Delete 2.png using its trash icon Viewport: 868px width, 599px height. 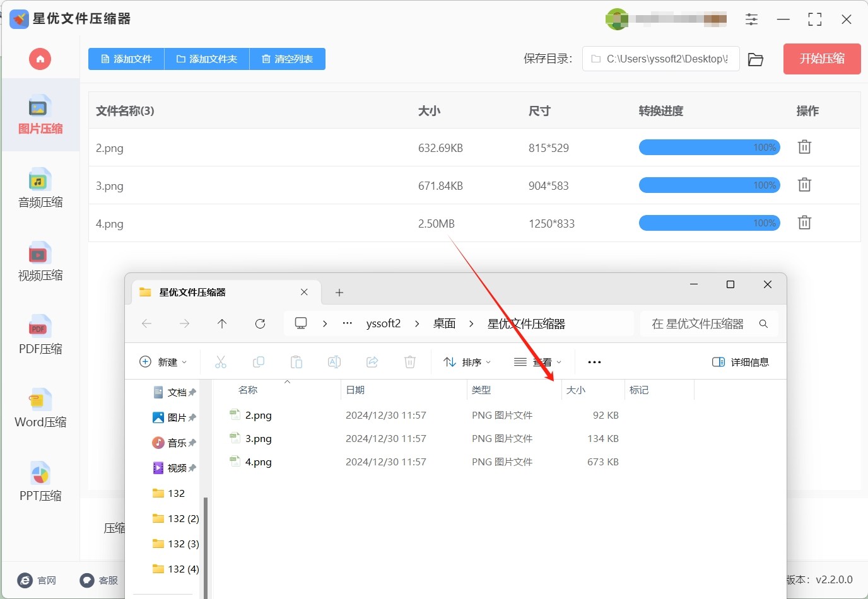tap(804, 148)
